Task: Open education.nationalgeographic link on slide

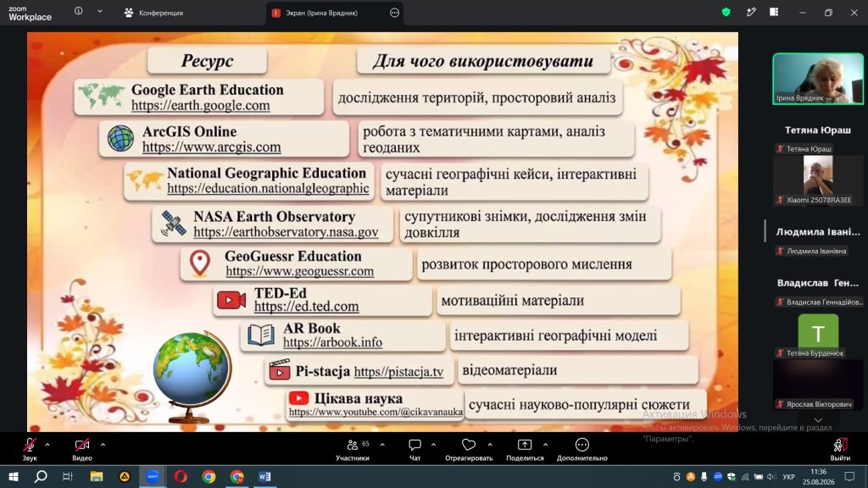Action: click(268, 188)
